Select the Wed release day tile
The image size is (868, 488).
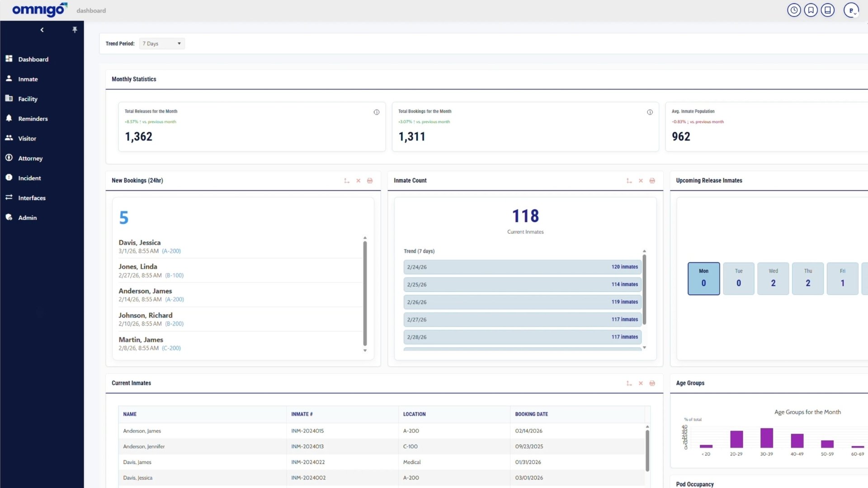pyautogui.click(x=773, y=279)
